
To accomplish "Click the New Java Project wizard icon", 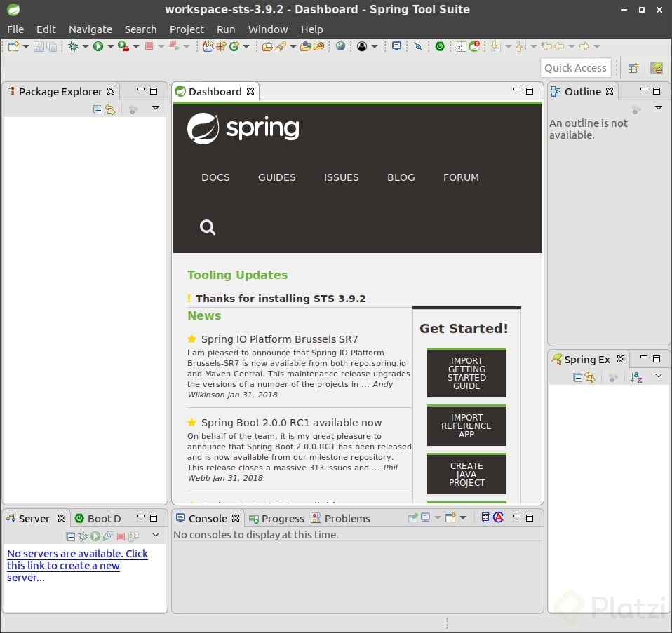I will point(208,46).
